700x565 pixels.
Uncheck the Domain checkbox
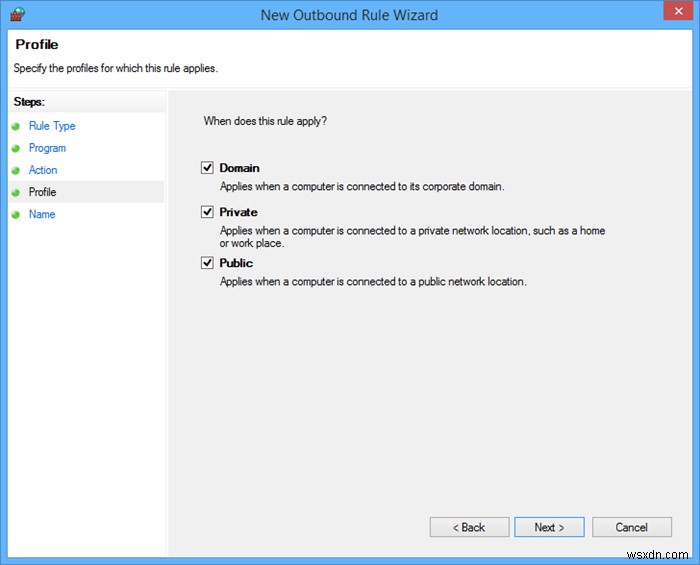click(x=207, y=168)
